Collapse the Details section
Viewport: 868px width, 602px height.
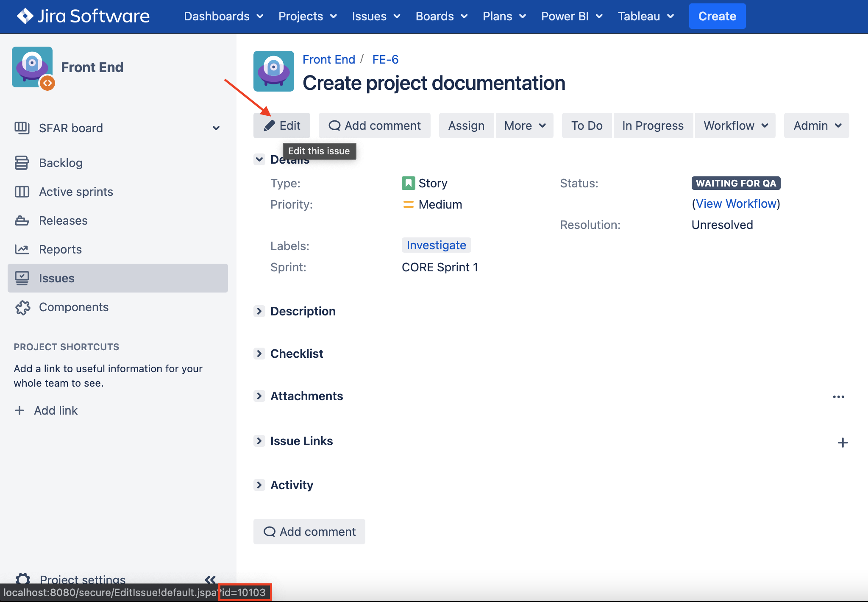pyautogui.click(x=259, y=159)
